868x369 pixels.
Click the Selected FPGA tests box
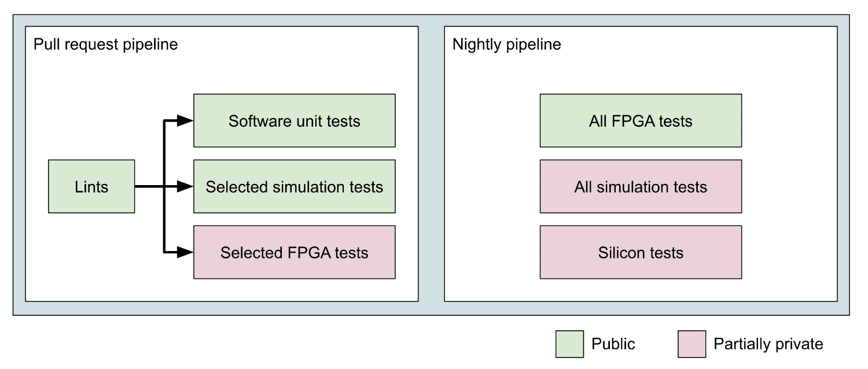(294, 253)
